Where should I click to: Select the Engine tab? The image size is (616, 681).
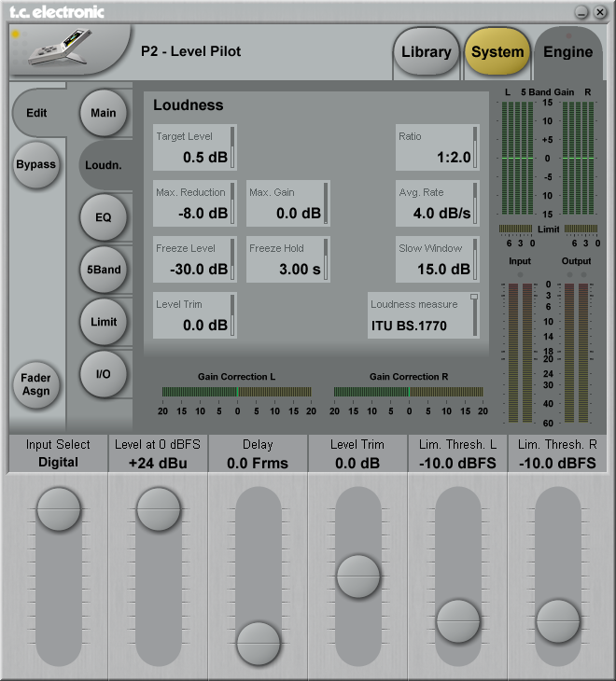click(x=568, y=51)
